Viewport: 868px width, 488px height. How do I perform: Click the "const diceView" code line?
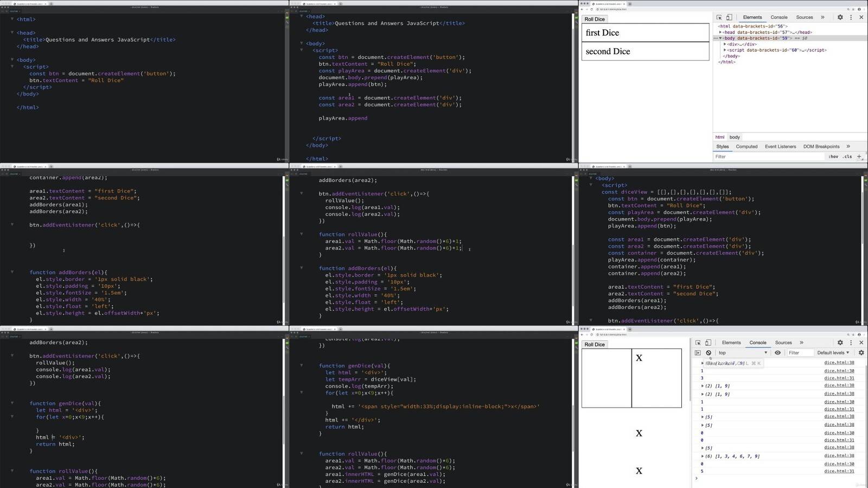[666, 192]
